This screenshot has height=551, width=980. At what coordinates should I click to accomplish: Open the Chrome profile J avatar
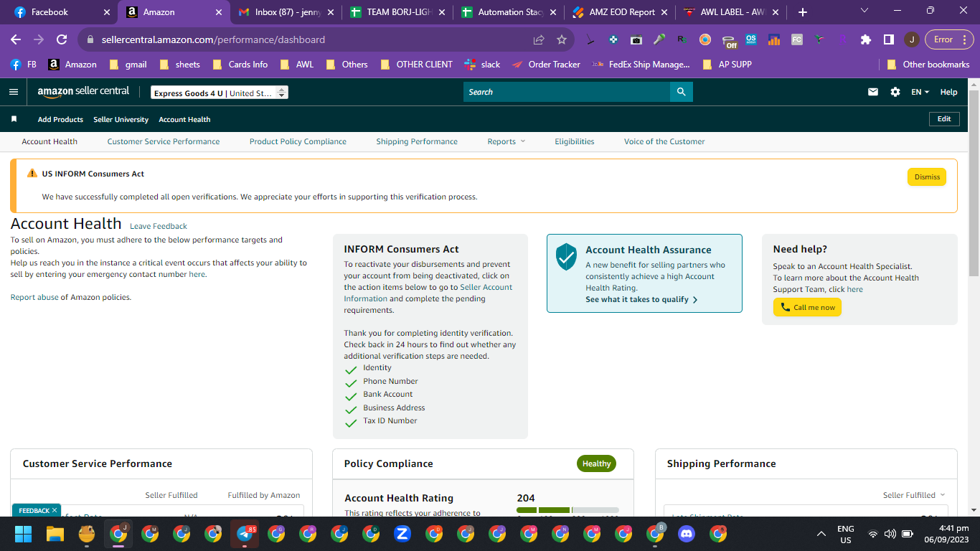[x=912, y=39]
